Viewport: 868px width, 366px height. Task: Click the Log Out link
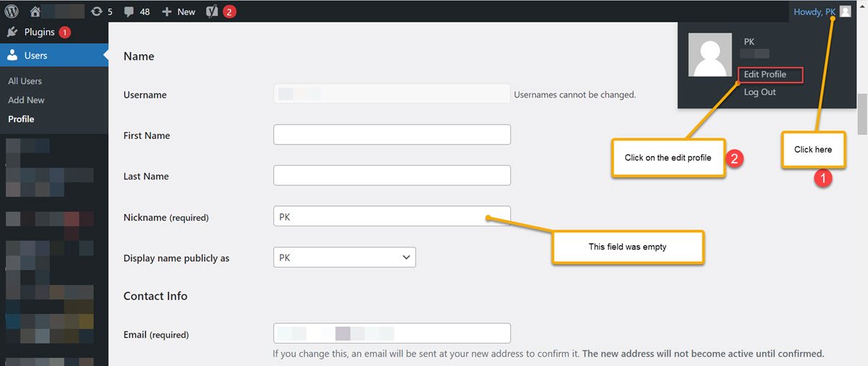(x=760, y=92)
